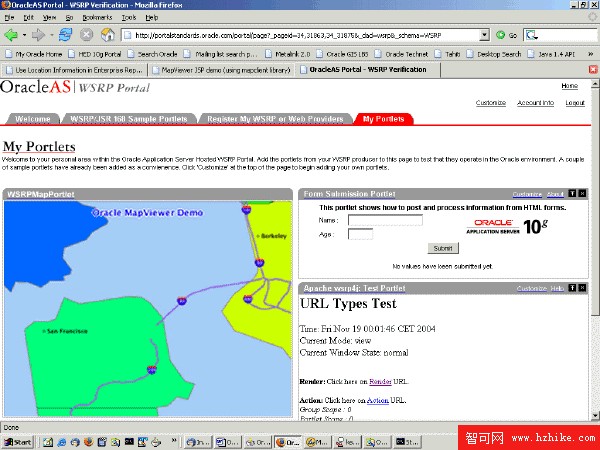Open the Help menu
This screenshot has width=600, height=450.
[x=152, y=18]
